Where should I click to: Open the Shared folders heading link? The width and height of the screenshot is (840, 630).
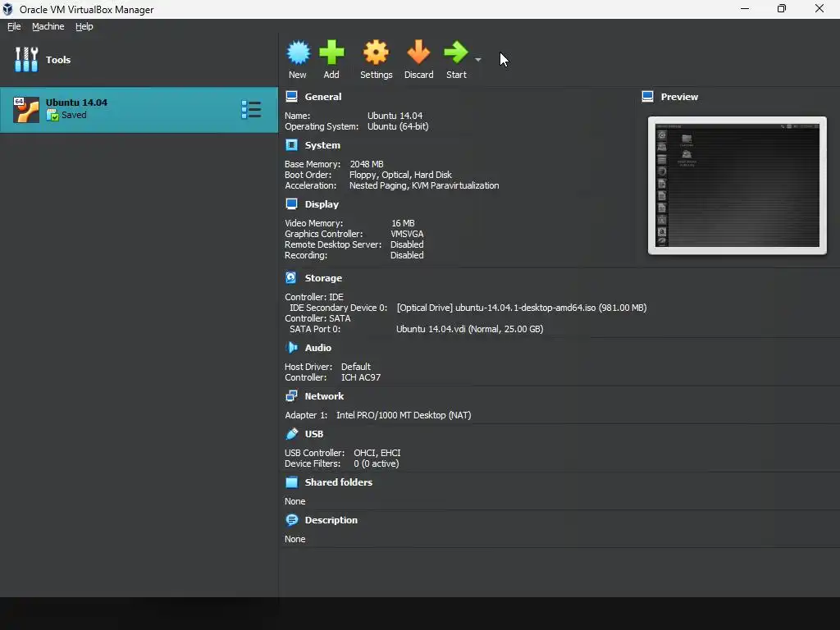tap(339, 482)
